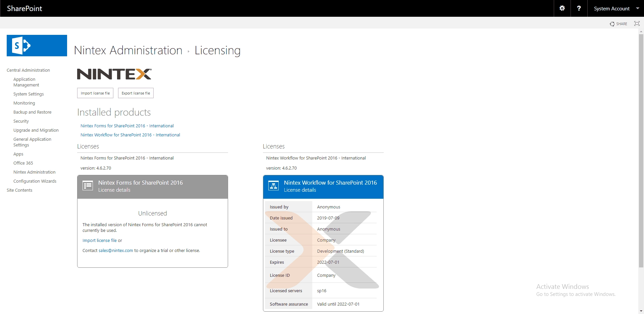644x314 pixels.
Task: Click the Nintex Forms License details header
Action: coord(153,187)
